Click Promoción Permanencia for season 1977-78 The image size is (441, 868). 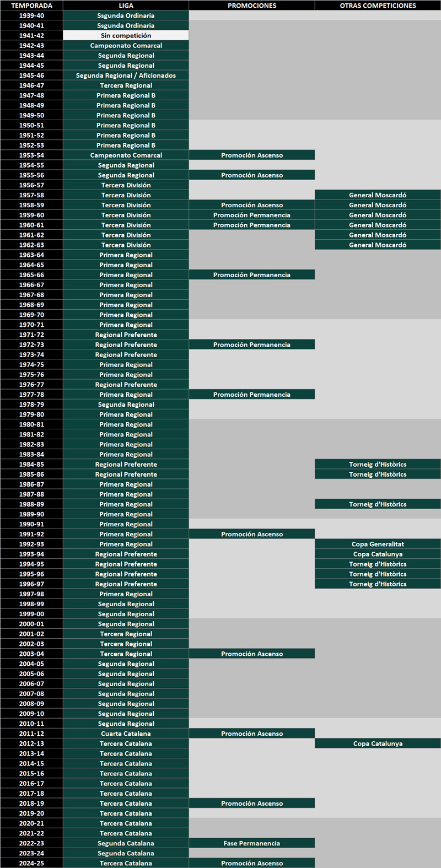pyautogui.click(x=252, y=395)
